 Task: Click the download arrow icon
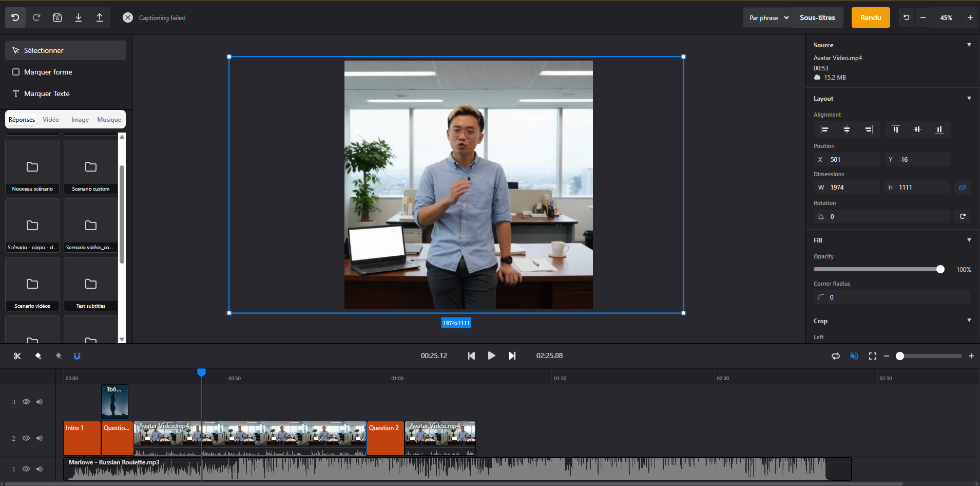point(79,17)
